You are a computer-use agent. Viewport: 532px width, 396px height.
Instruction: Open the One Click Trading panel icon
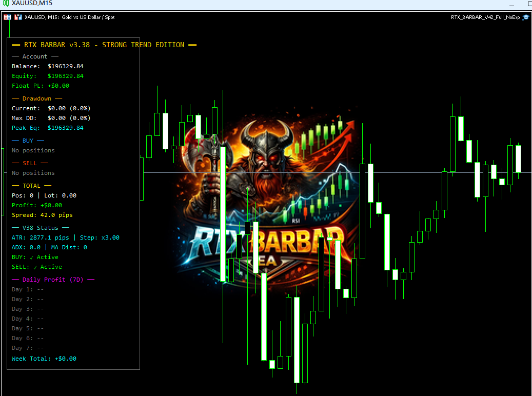click(8, 17)
